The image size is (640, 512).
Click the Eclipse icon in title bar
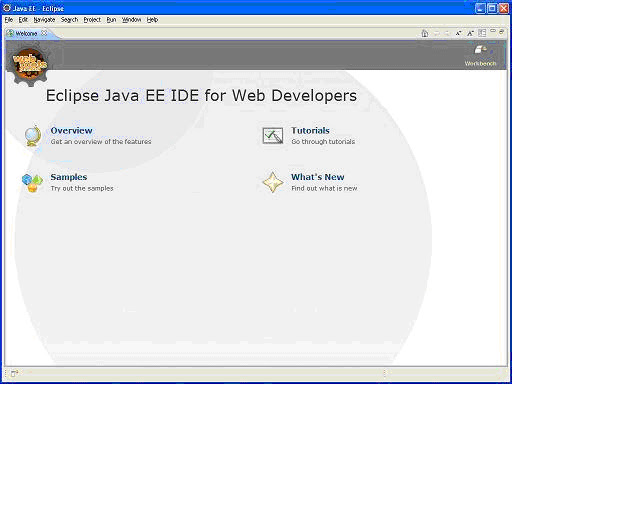pos(7,8)
